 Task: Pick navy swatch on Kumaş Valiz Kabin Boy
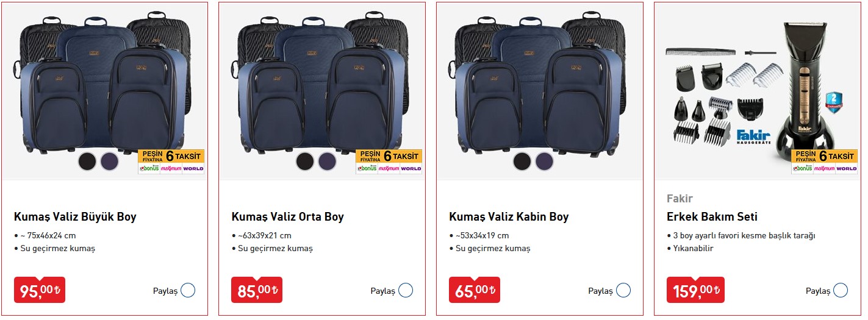coord(545,162)
